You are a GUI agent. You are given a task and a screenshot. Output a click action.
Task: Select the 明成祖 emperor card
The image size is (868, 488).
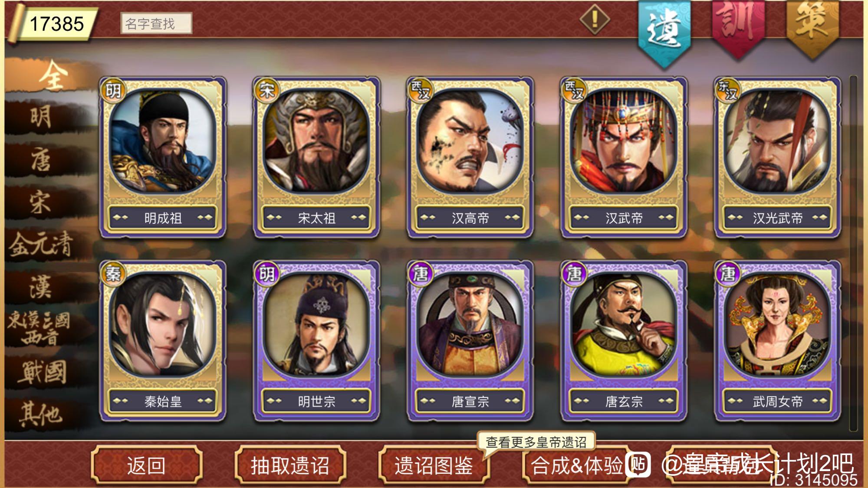[163, 157]
